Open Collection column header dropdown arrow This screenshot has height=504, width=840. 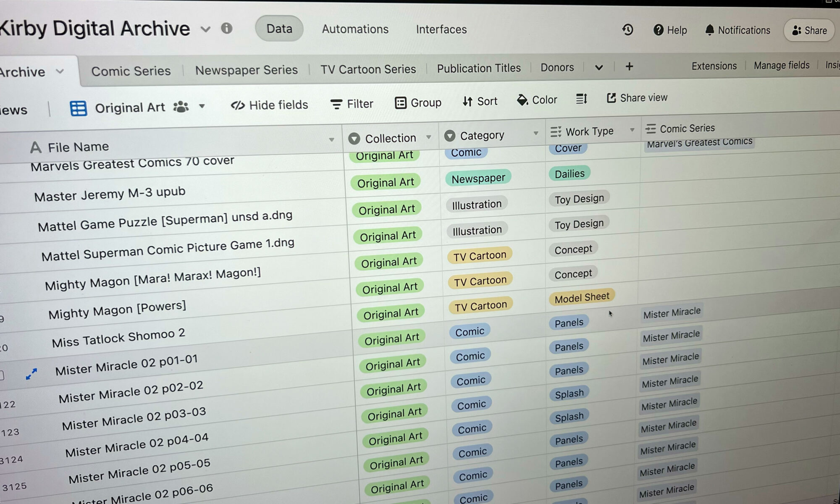coord(429,137)
